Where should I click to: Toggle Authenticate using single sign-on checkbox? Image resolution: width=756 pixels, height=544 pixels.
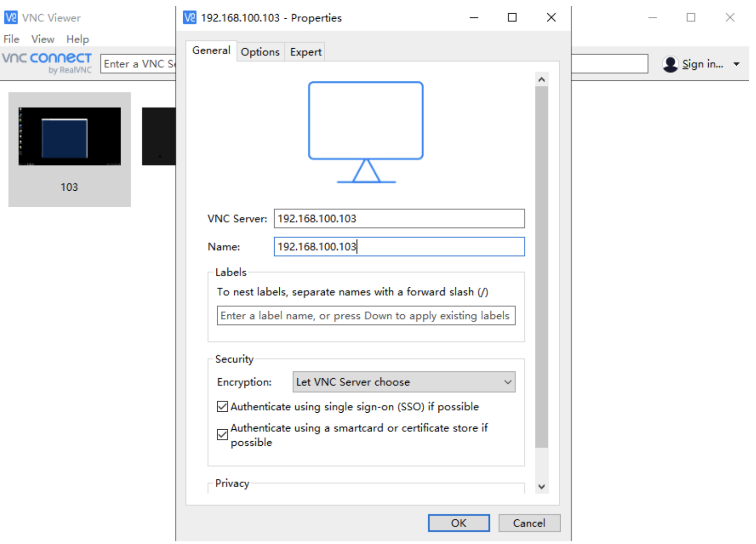(222, 406)
